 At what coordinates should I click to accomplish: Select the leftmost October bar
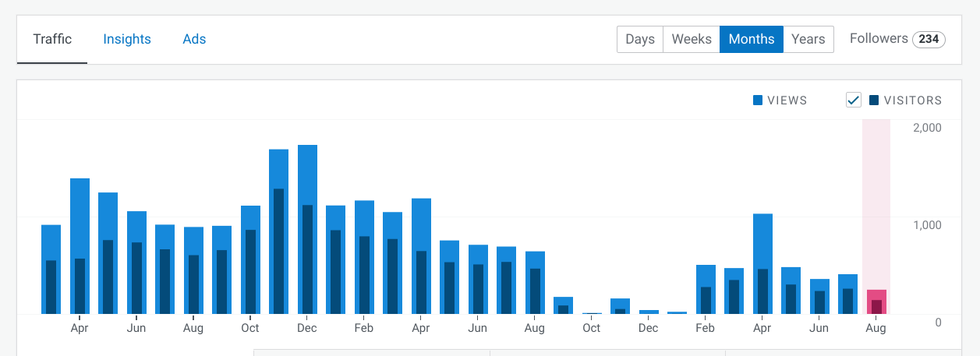(250, 259)
